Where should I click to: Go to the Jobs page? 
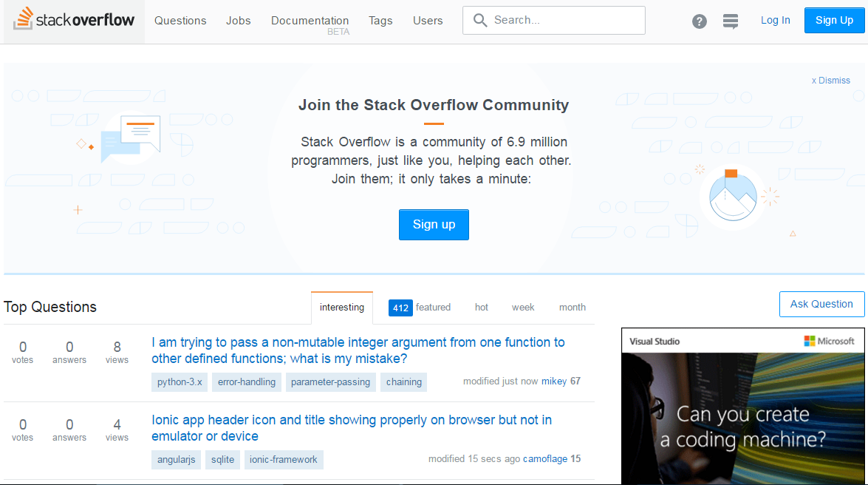239,21
